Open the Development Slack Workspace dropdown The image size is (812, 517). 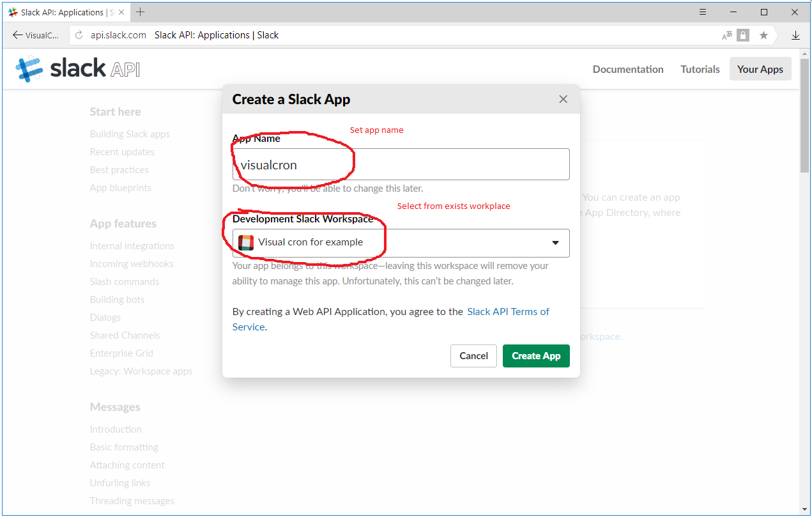click(x=555, y=243)
